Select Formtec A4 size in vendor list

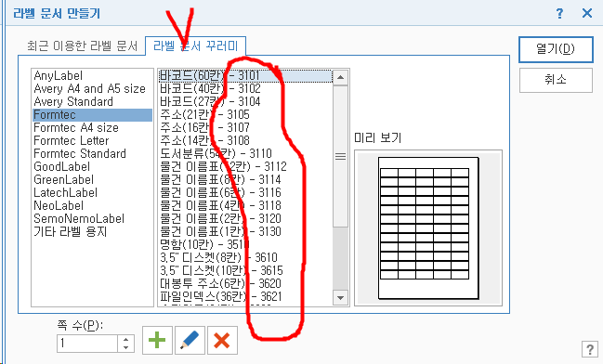pyautogui.click(x=92, y=127)
